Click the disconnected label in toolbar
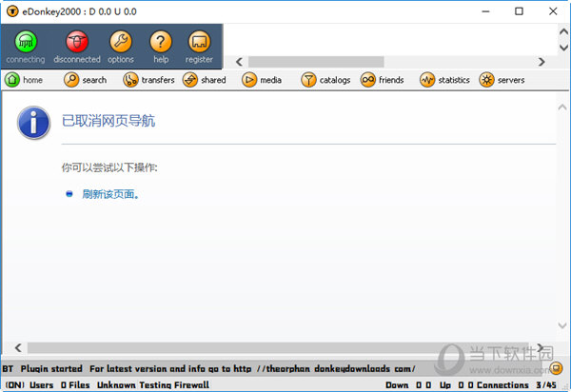Screen dimensions: 571x392 (x=77, y=59)
